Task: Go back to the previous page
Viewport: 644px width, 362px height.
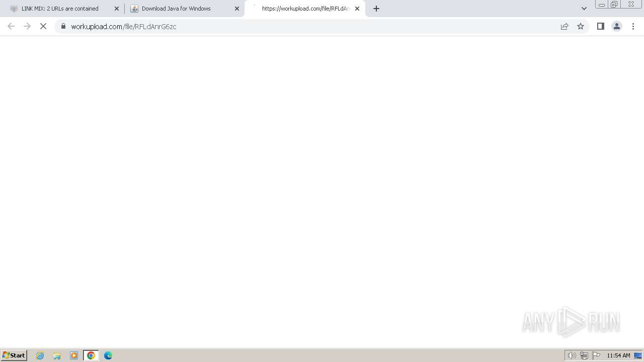Action: coord(11,26)
